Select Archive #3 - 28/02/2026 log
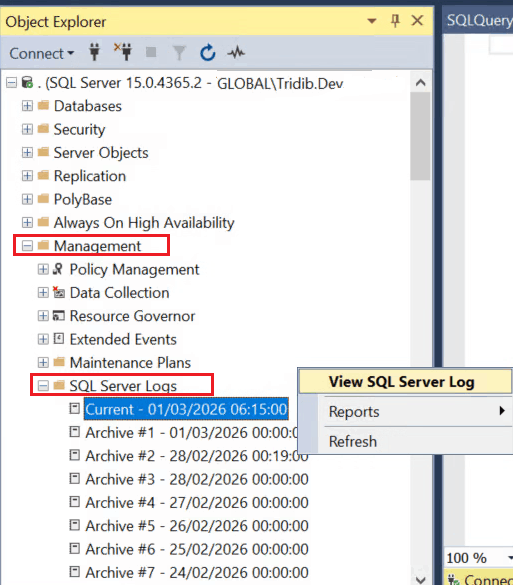The width and height of the screenshot is (513, 585). tap(197, 479)
